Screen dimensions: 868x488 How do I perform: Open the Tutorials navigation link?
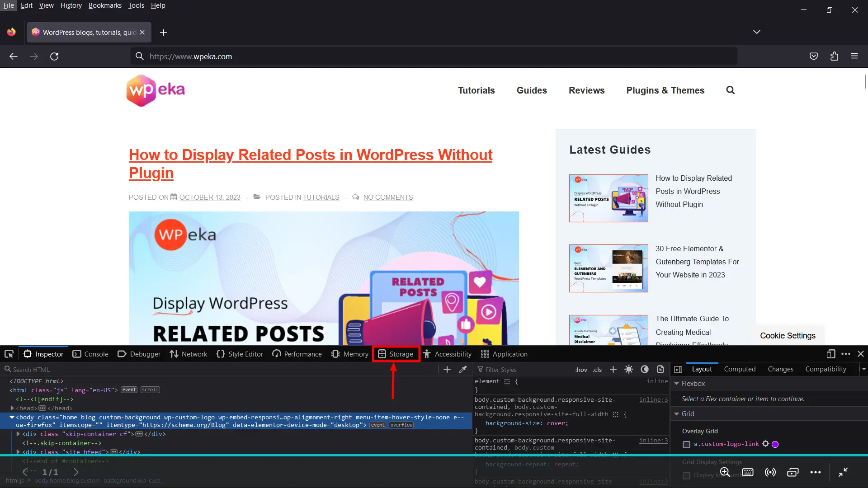point(476,90)
